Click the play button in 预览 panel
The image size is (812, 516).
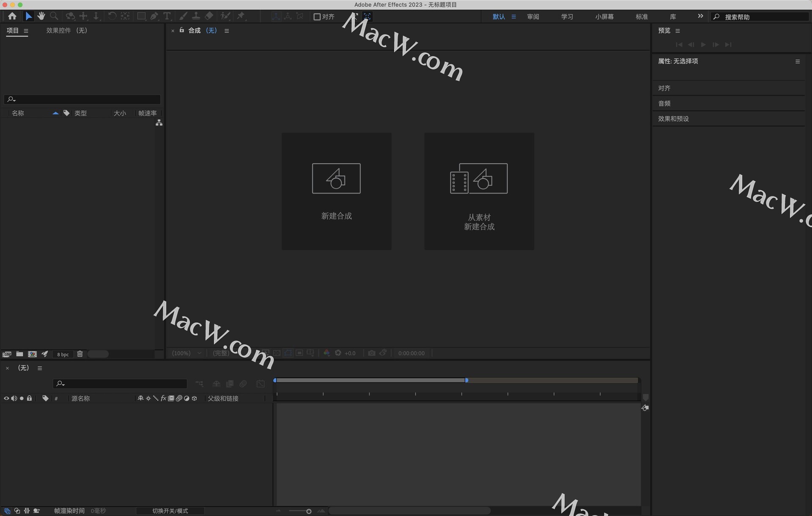tap(703, 44)
